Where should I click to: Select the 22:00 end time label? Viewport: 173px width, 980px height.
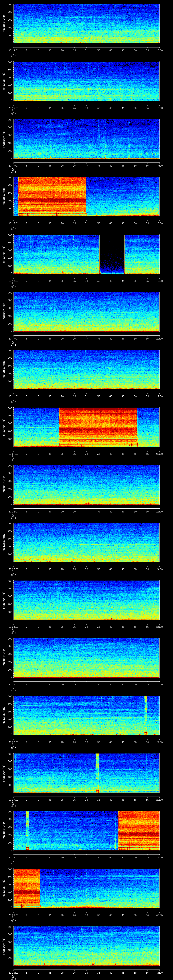[160, 454]
